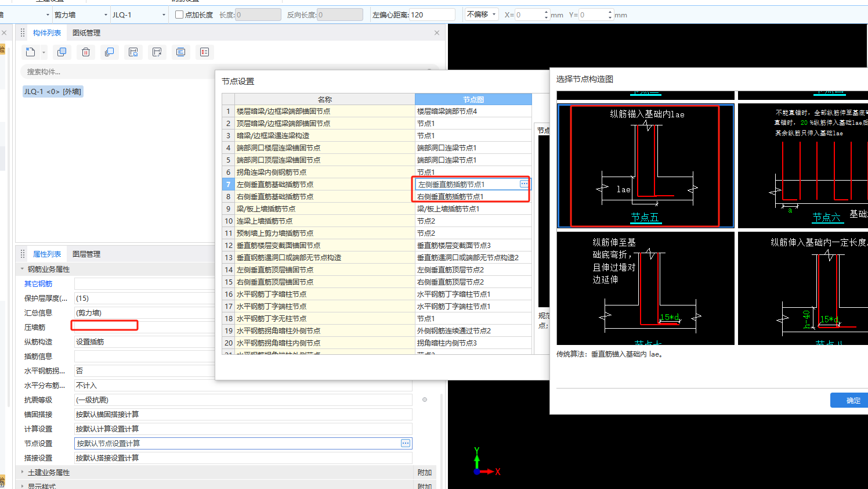The width and height of the screenshot is (868, 489).
Task: Open the New component dropdown arrow
Action: pyautogui.click(x=44, y=52)
